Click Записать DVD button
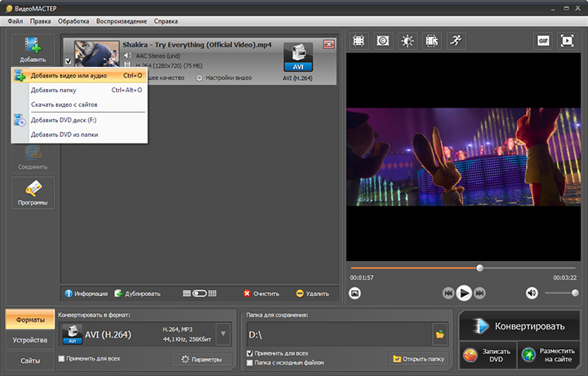Image resolution: width=588 pixels, height=376 pixels. tap(488, 355)
